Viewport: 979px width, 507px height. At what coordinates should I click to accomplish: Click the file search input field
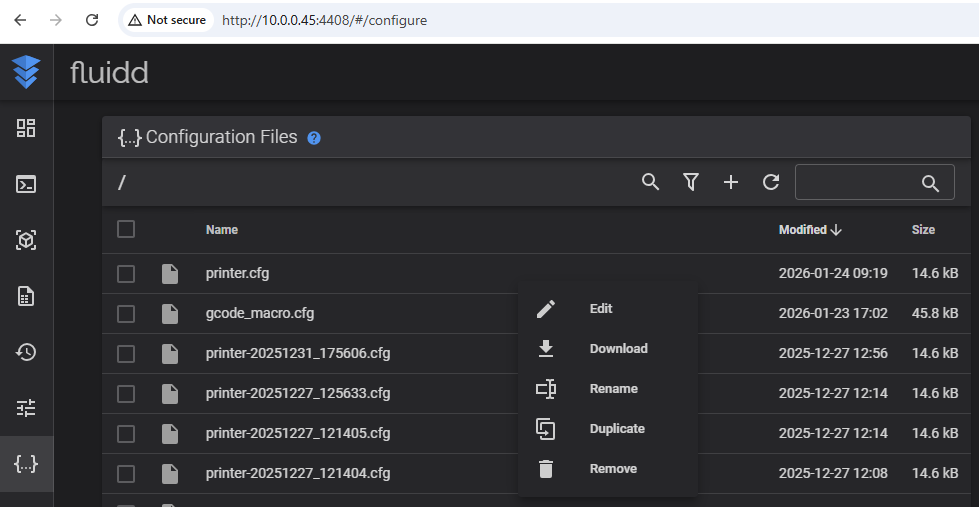click(858, 182)
